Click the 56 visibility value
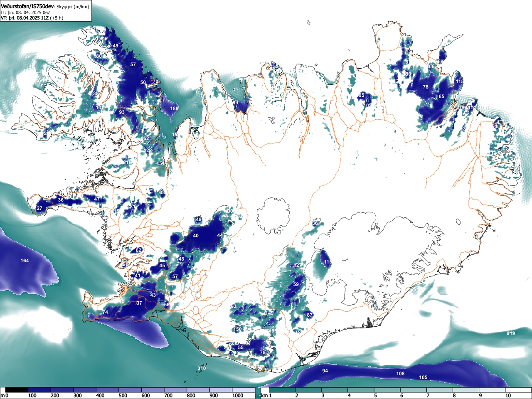 coord(167,305)
